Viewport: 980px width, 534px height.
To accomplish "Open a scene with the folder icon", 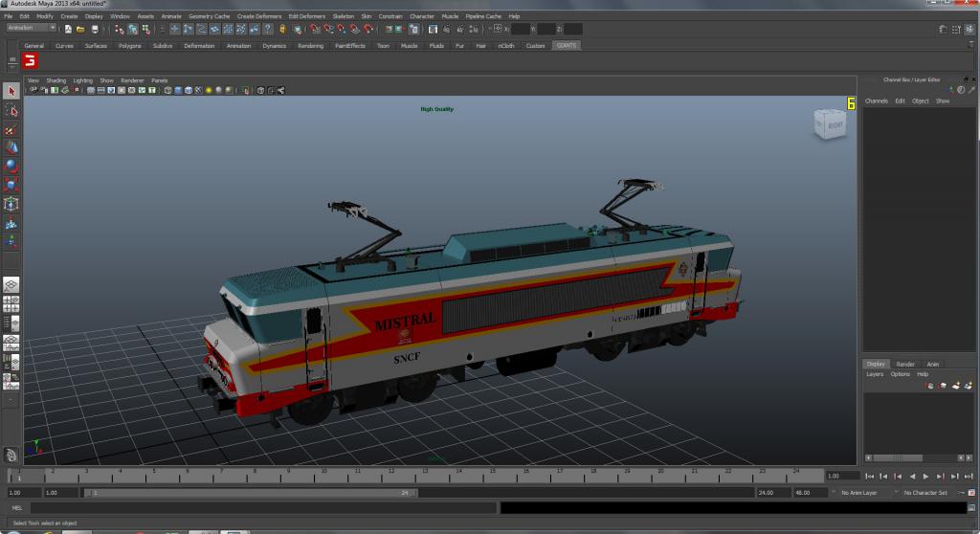I will [80, 29].
